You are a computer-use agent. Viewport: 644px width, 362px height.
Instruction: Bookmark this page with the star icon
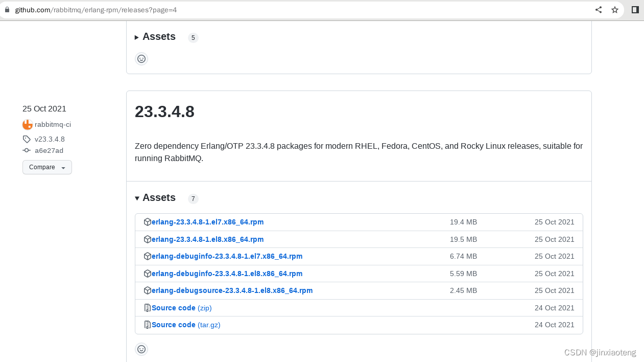[x=615, y=10]
